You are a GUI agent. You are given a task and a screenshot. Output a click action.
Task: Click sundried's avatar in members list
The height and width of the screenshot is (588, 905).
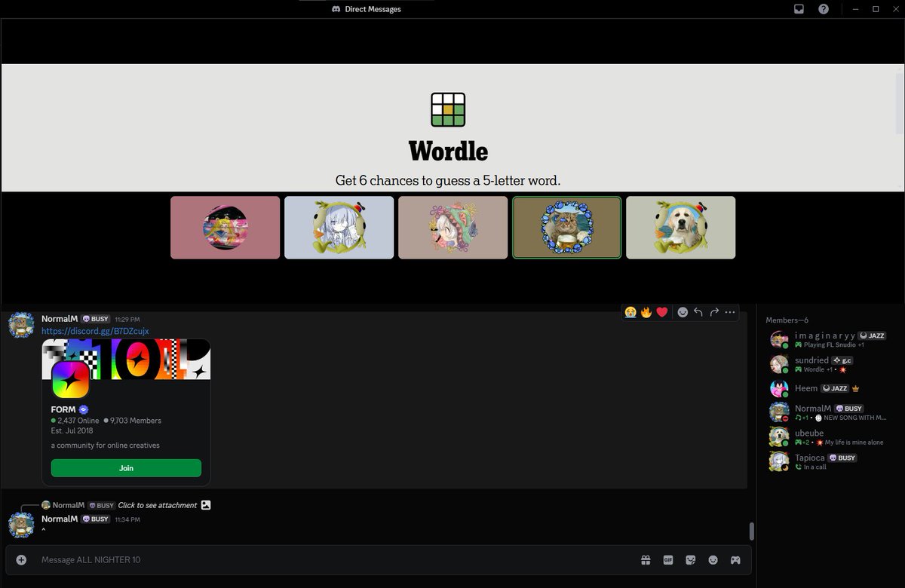779,364
